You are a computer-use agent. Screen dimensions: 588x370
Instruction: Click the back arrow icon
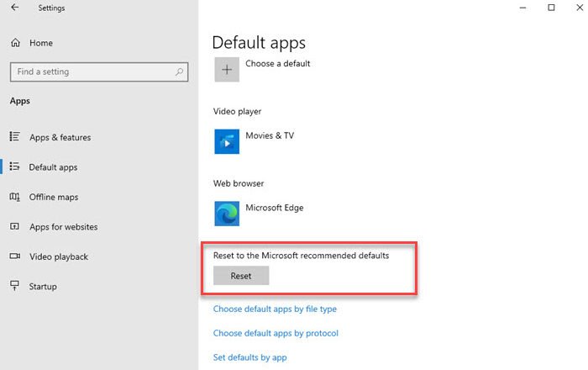pyautogui.click(x=14, y=8)
